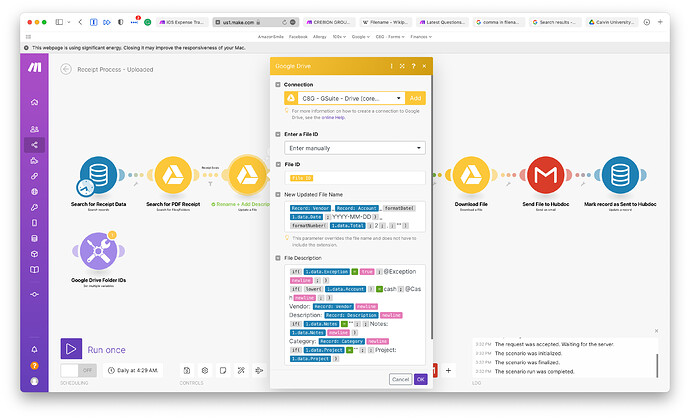This screenshot has width=690, height=419.
Task: Select the Google Drive Folder IDs tools module
Action: [x=98, y=251]
